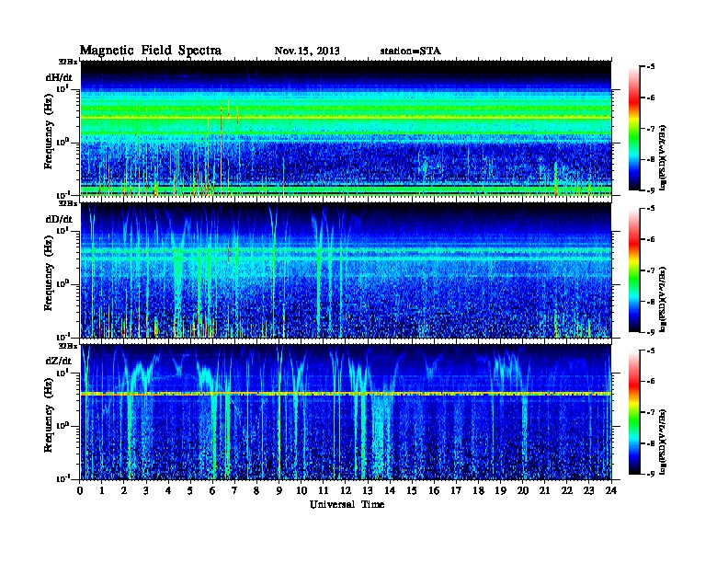
Task: Select the dD/dt spectrogram plot
Action: pyautogui.click(x=346, y=270)
